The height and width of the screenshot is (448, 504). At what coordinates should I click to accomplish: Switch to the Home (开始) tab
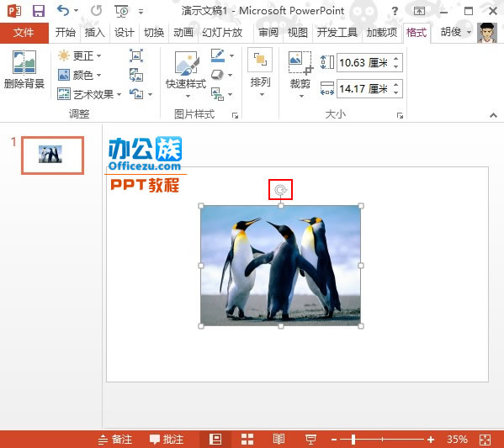click(66, 33)
